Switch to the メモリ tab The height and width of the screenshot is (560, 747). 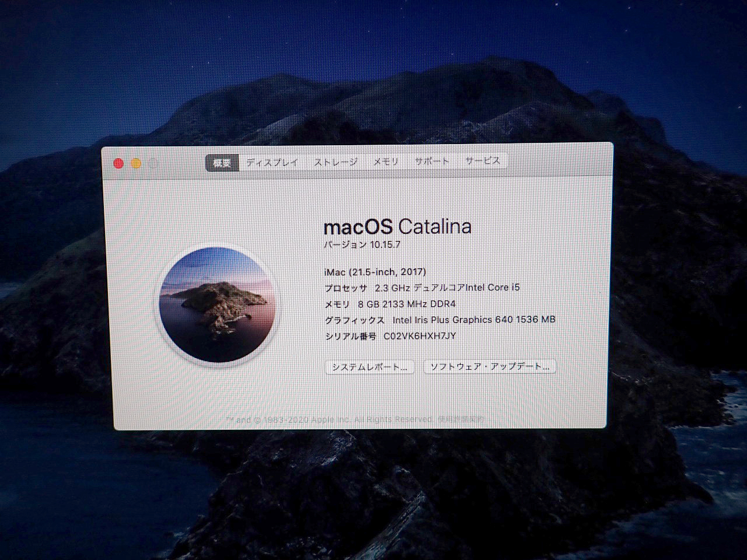coord(386,162)
